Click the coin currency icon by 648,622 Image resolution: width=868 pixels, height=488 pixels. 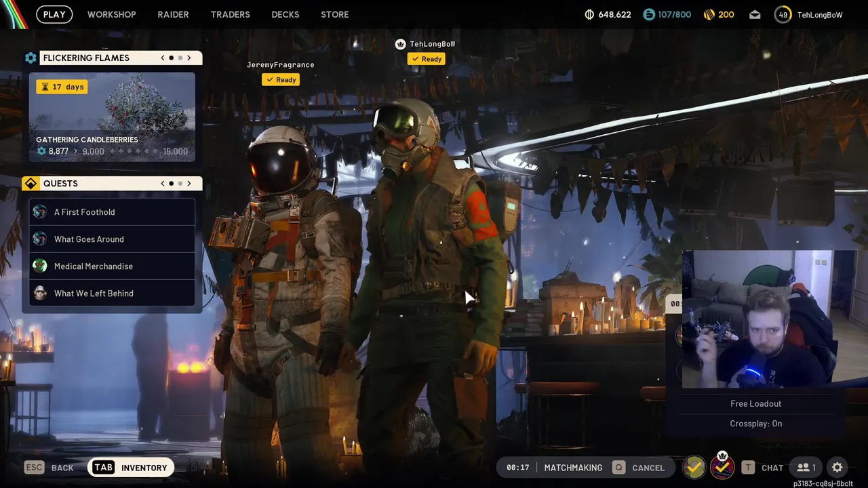589,14
